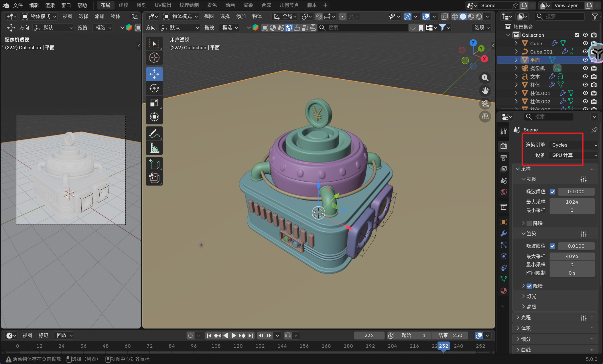Select the Rotate tool in the viewport toolbar
603x364 pixels.
click(154, 88)
